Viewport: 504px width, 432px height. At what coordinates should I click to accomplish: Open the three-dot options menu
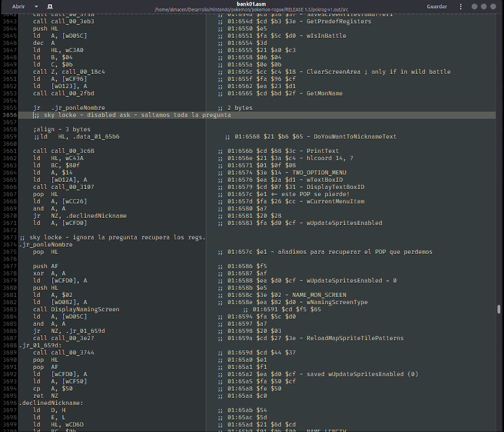460,6
